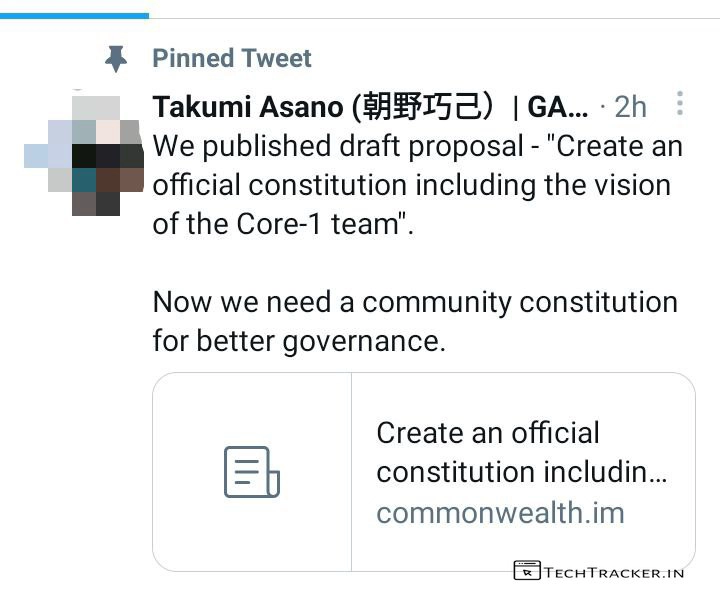Click the TechTracker watermark browser icon
Screen dimensions: 720x594
[x=526, y=571]
